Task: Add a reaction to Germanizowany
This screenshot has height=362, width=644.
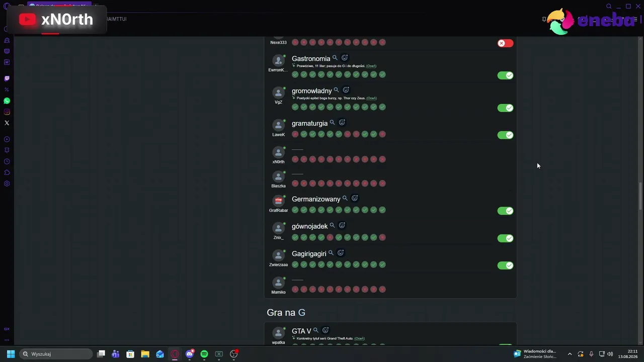Action: (x=355, y=198)
